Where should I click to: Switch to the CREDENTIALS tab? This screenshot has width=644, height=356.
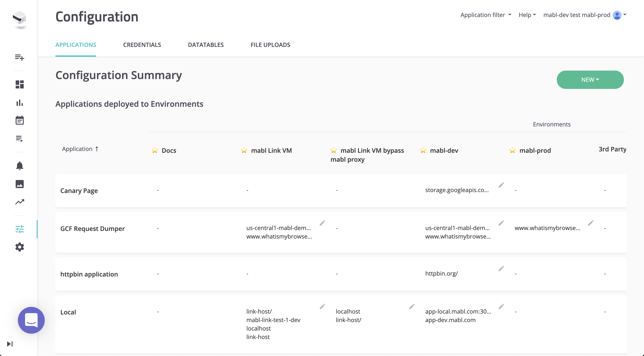click(x=142, y=45)
